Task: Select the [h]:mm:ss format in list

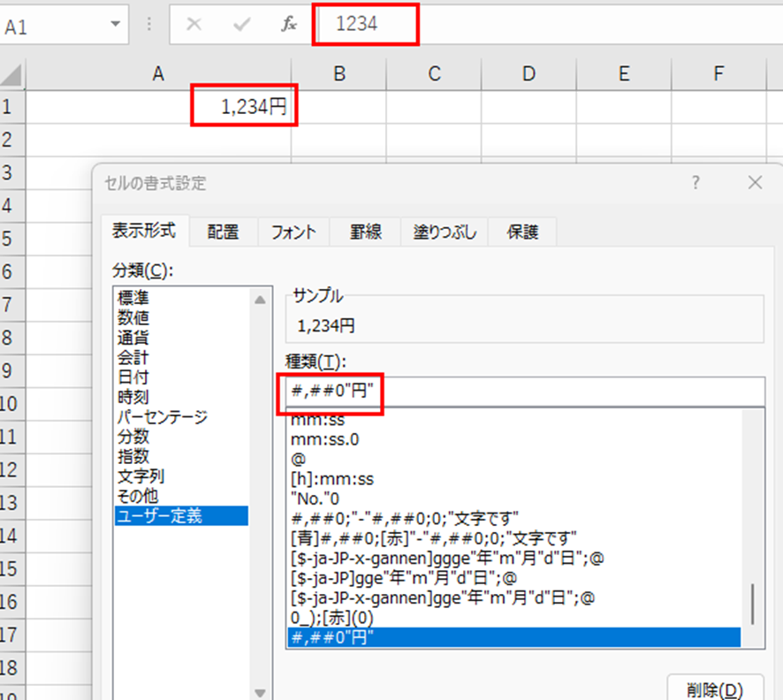Action: click(333, 479)
